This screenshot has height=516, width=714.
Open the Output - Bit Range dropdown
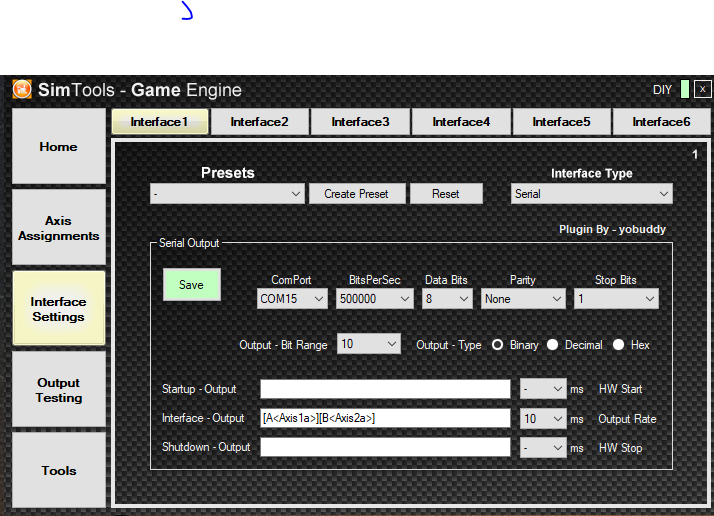pyautogui.click(x=368, y=344)
